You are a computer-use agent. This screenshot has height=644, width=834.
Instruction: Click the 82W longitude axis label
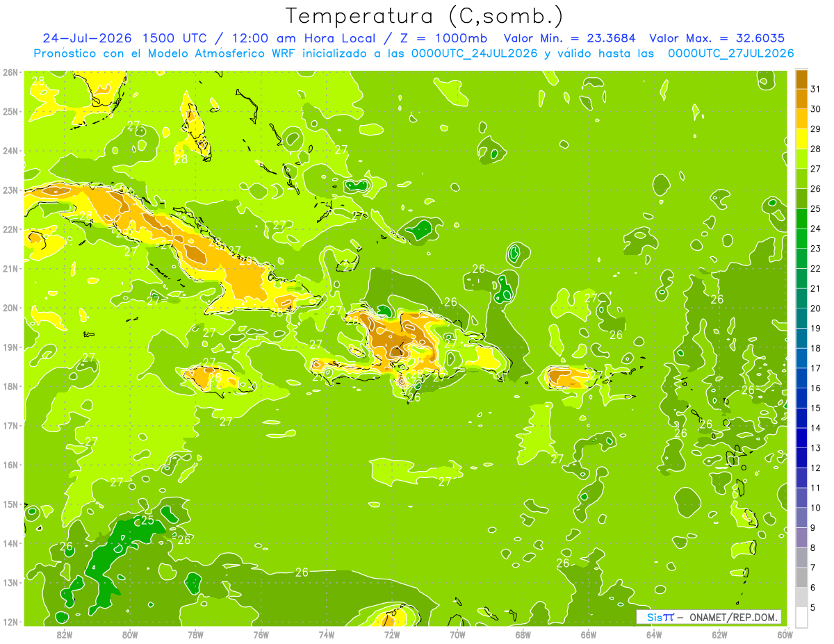(65, 634)
